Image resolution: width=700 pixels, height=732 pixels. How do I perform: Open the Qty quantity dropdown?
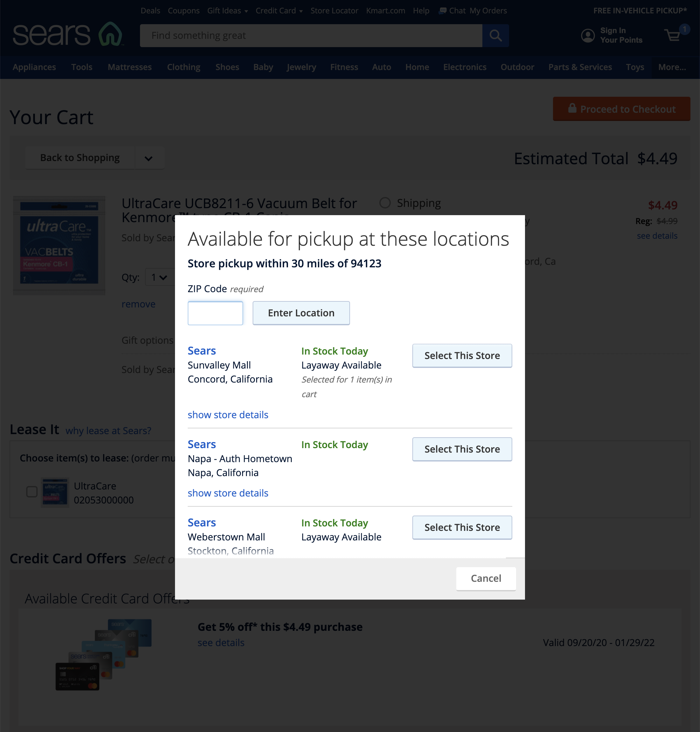pos(159,277)
